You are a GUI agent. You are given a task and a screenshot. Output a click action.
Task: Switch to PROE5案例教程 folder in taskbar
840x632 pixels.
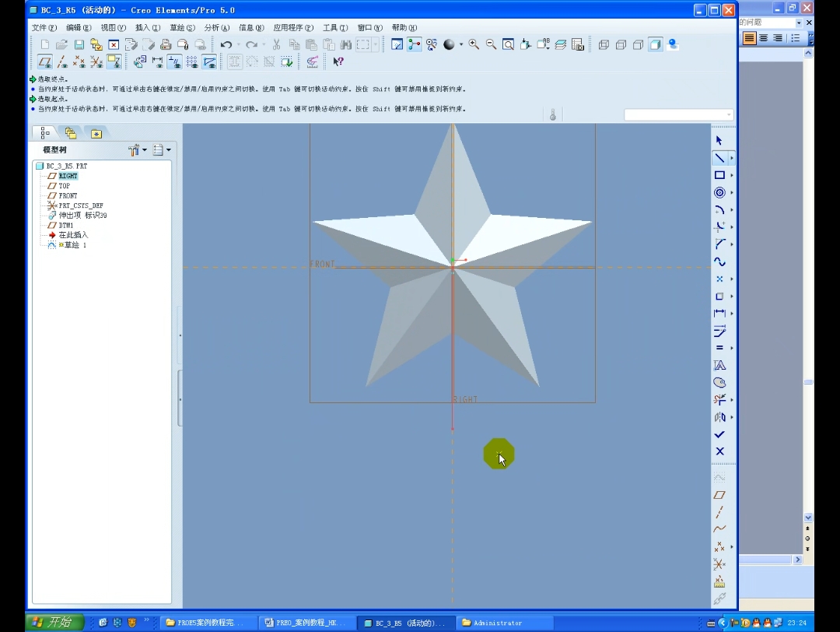pos(209,623)
